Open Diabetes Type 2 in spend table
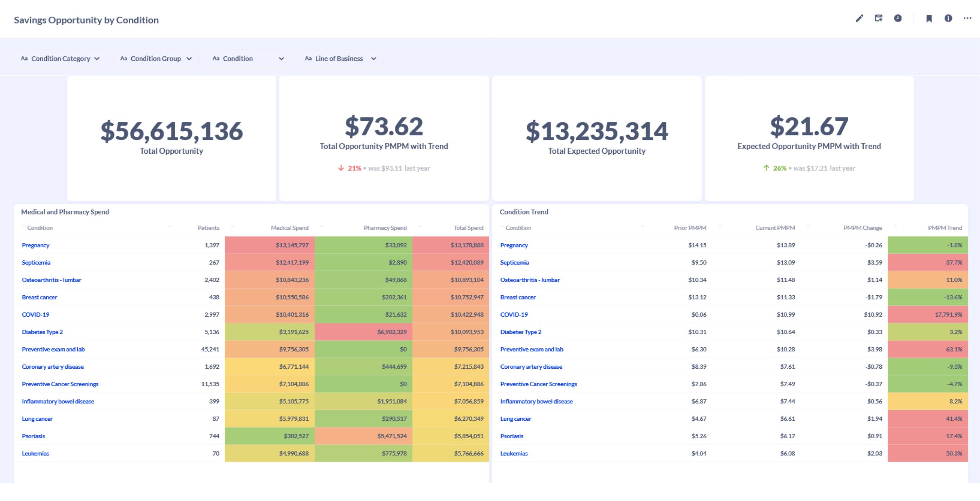Screen dimensions: 980x501 pos(42,332)
